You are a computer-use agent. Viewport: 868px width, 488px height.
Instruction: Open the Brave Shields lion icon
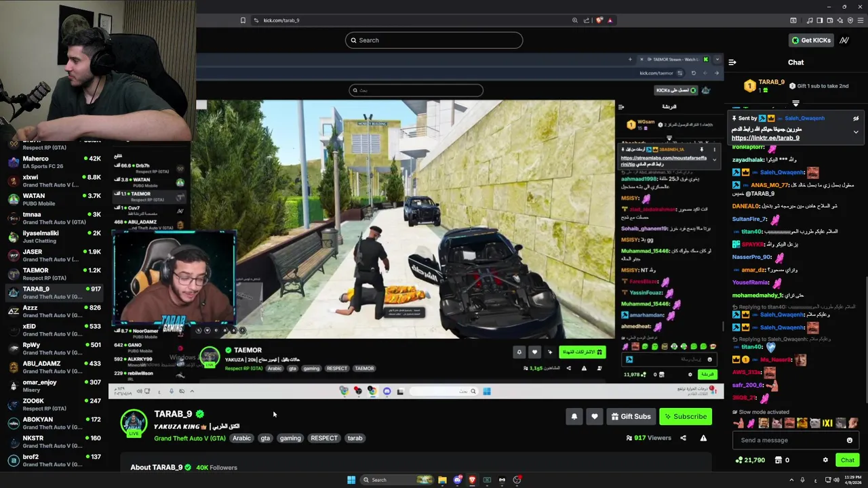tap(599, 20)
